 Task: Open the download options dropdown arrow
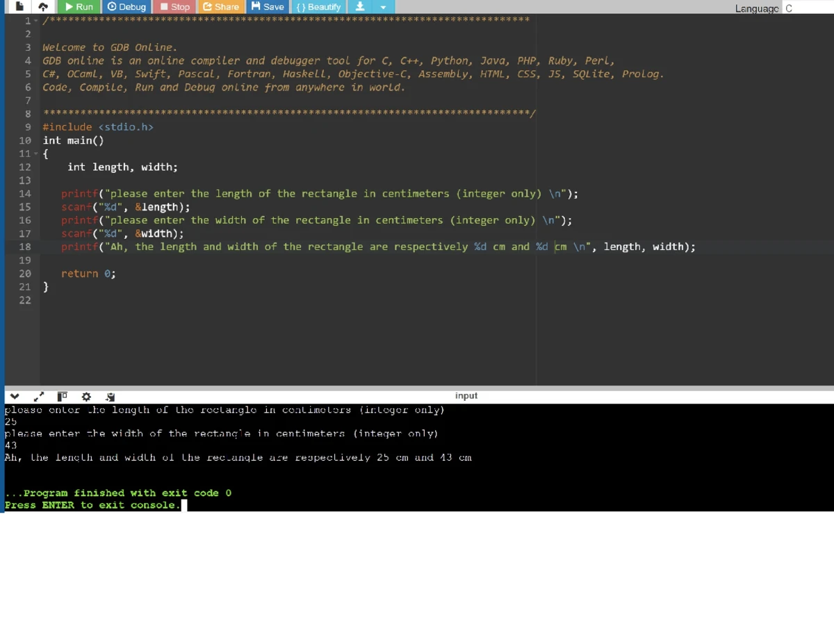point(383,7)
